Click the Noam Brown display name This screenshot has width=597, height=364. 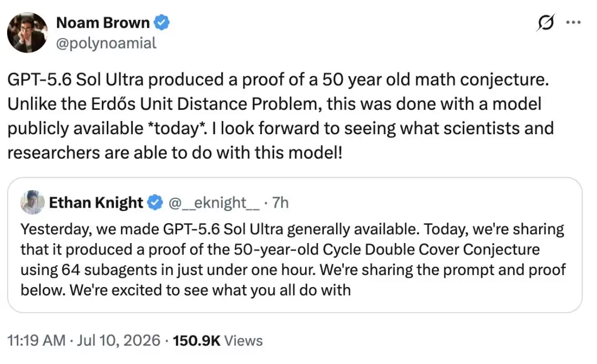coord(103,23)
